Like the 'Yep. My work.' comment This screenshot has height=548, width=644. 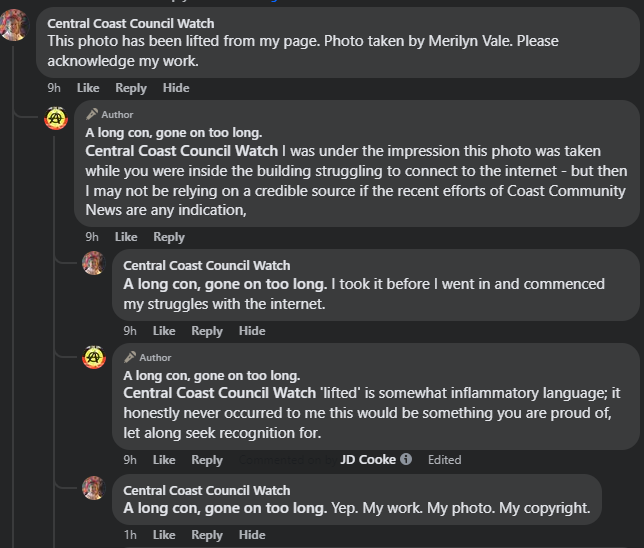point(164,535)
